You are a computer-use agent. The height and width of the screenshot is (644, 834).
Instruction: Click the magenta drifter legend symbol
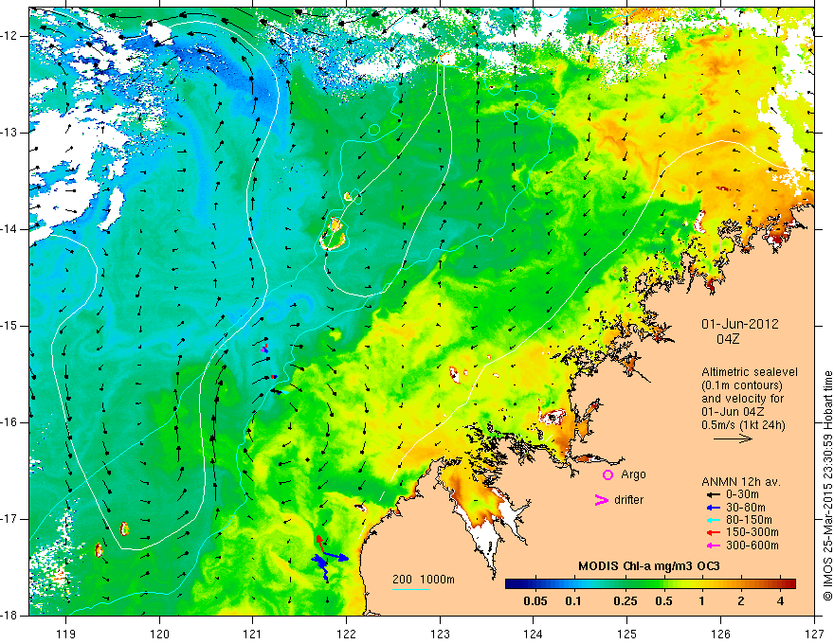601,499
